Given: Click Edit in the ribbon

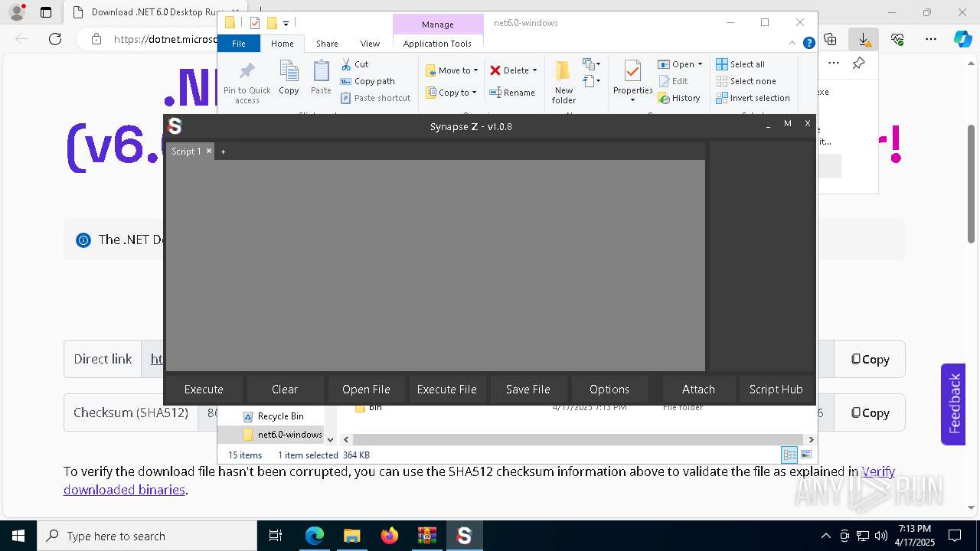Looking at the screenshot, I should 673,81.
